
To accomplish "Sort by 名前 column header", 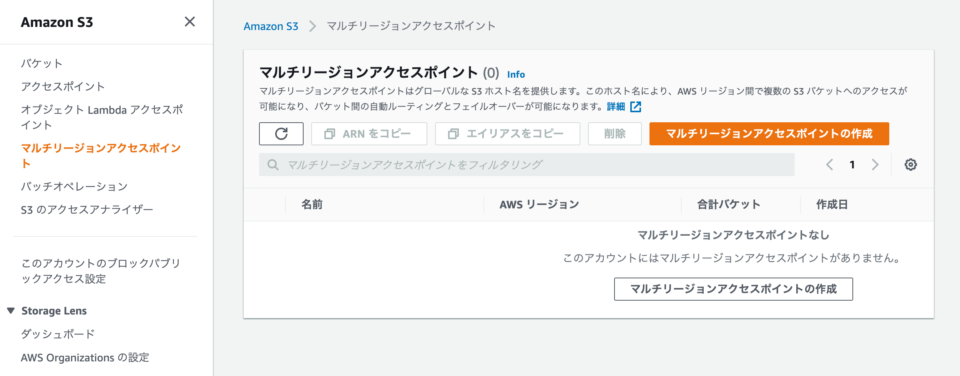I will 312,205.
